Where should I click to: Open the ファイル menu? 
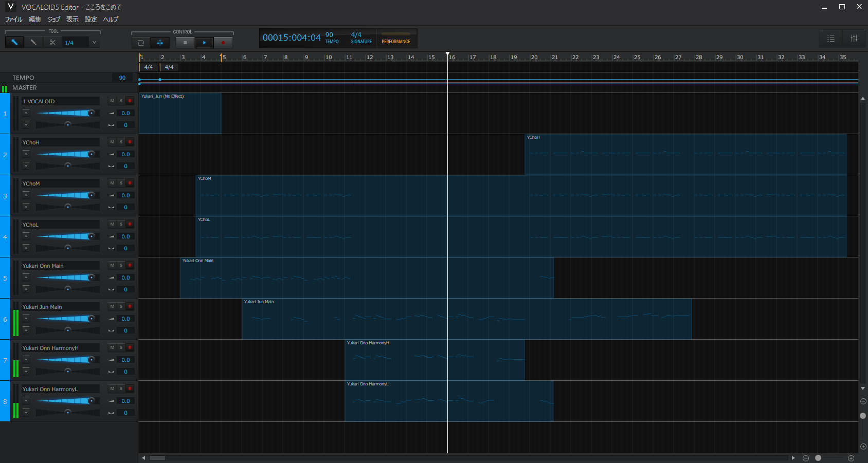[x=14, y=20]
